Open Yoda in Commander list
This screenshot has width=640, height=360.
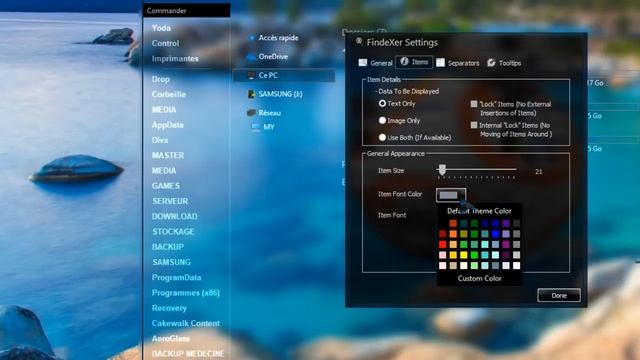pyautogui.click(x=161, y=28)
